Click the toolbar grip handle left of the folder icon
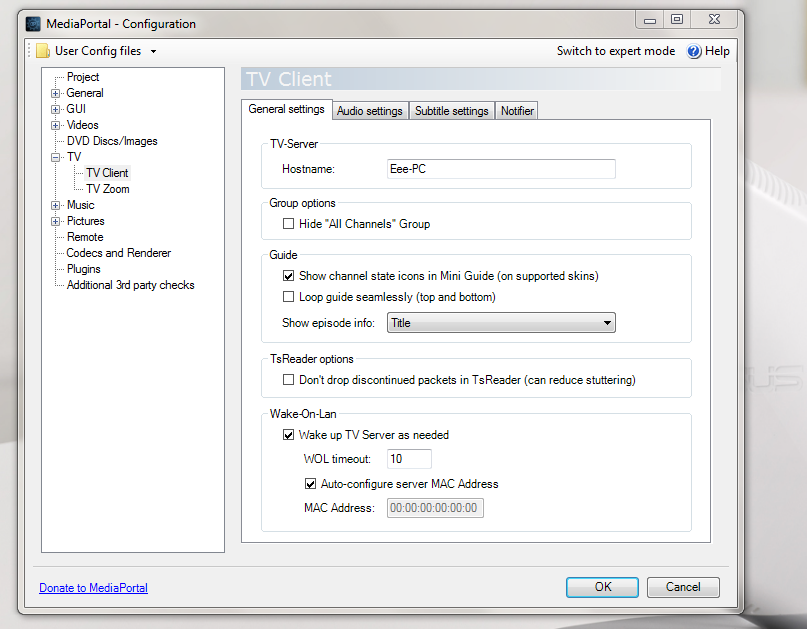This screenshot has height=629, width=807. click(x=29, y=51)
